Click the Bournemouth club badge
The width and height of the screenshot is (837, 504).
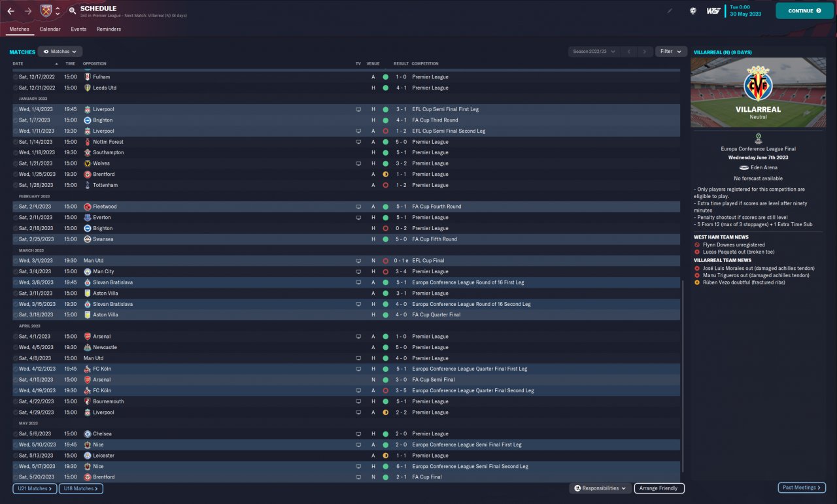tap(87, 401)
